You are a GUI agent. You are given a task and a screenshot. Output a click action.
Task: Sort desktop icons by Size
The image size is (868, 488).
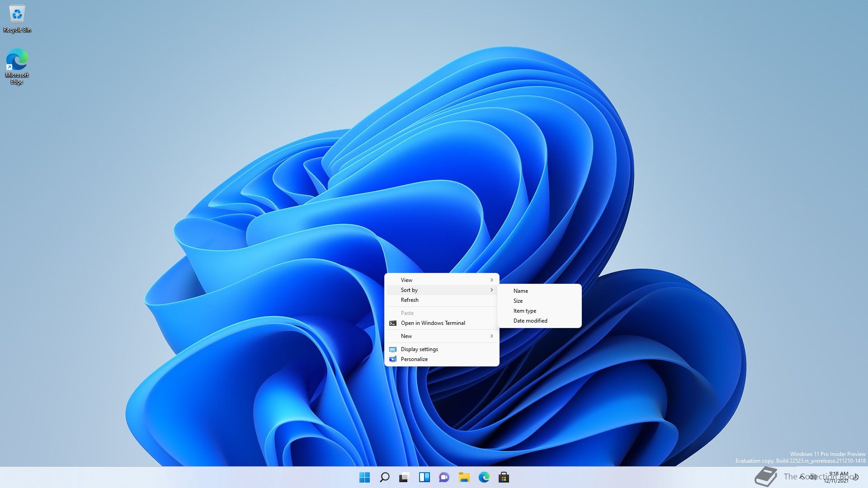pos(539,301)
